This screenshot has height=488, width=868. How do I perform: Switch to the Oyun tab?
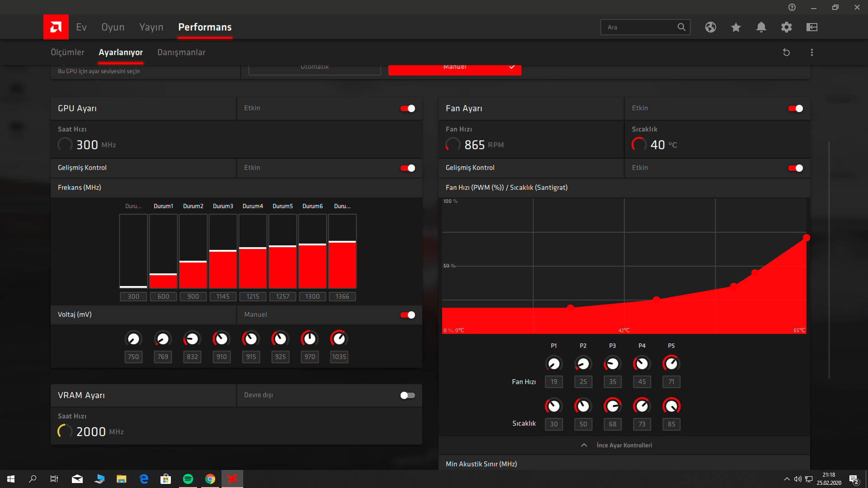pos(113,27)
